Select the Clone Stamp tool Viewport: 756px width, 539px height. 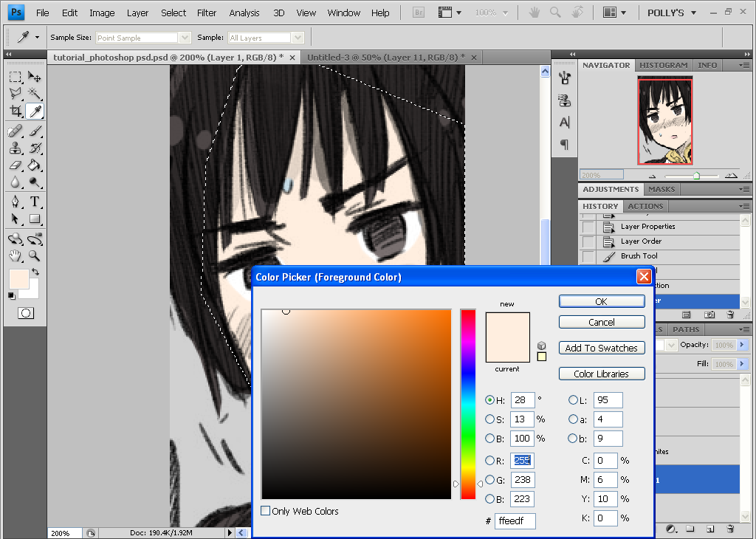click(x=16, y=148)
